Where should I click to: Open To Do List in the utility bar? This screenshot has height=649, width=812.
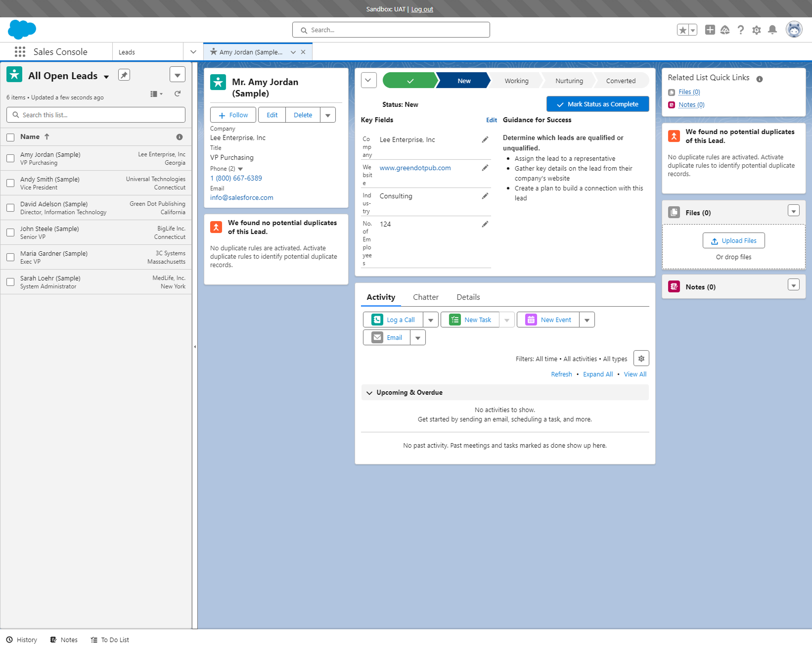coord(109,640)
